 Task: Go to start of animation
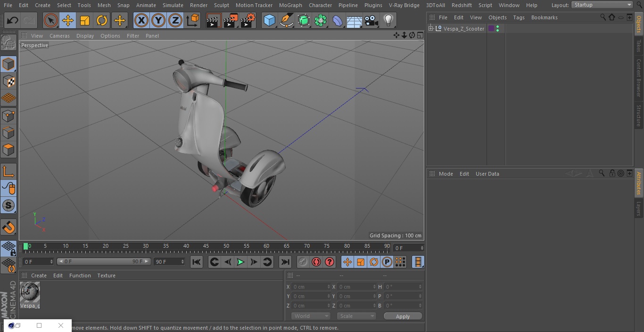point(197,262)
